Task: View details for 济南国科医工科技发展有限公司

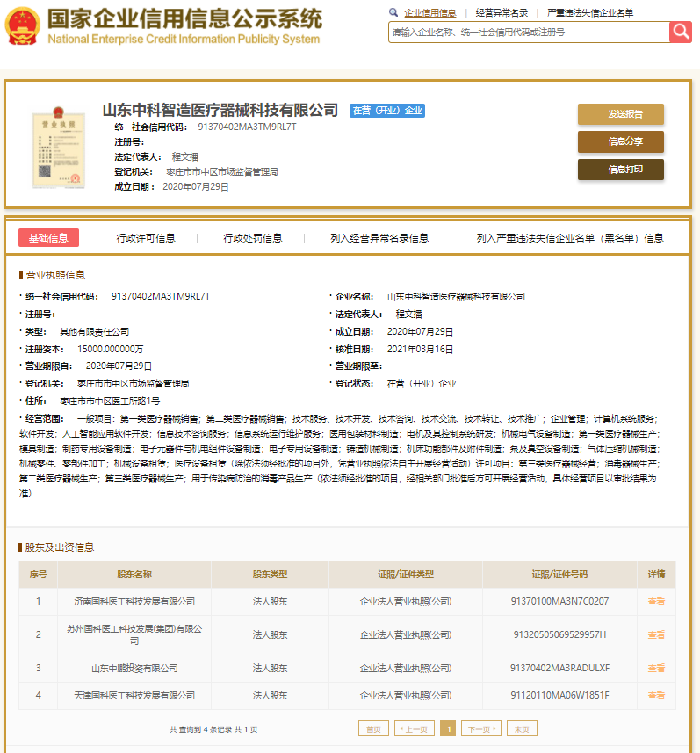Action: tap(656, 601)
